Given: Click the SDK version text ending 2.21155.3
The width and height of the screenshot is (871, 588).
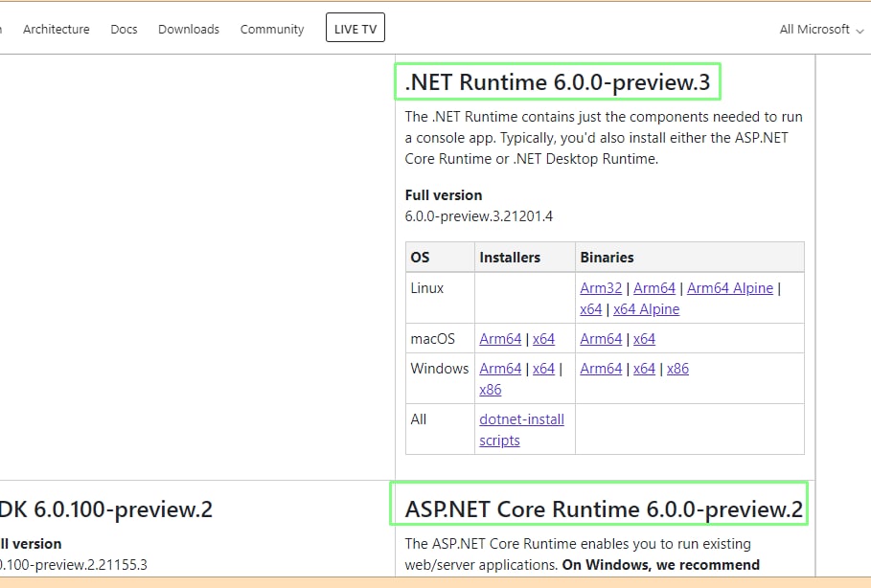Looking at the screenshot, I should click(x=74, y=565).
